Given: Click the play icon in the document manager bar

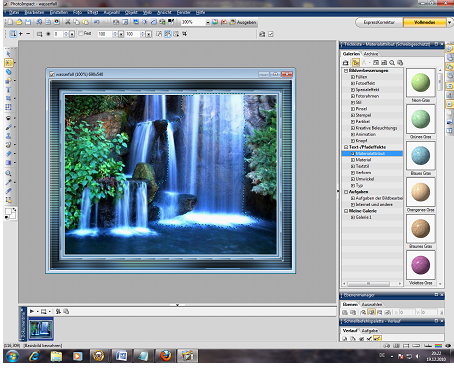Looking at the screenshot, I should click(x=32, y=311).
